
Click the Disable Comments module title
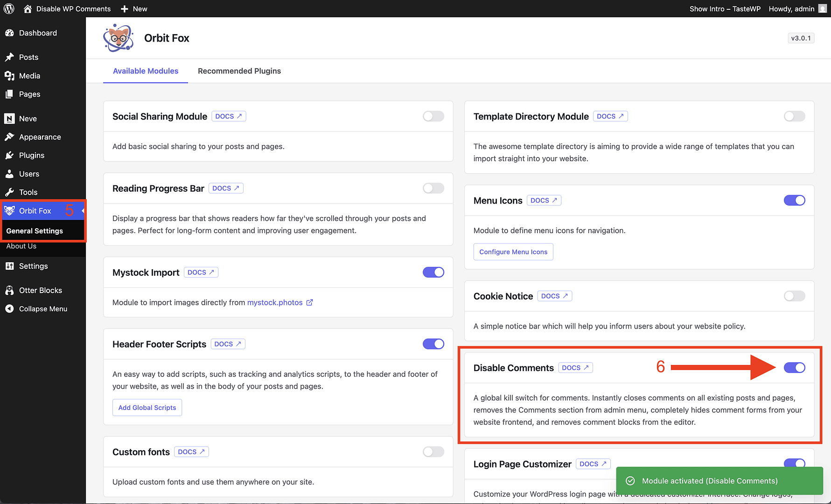(513, 368)
